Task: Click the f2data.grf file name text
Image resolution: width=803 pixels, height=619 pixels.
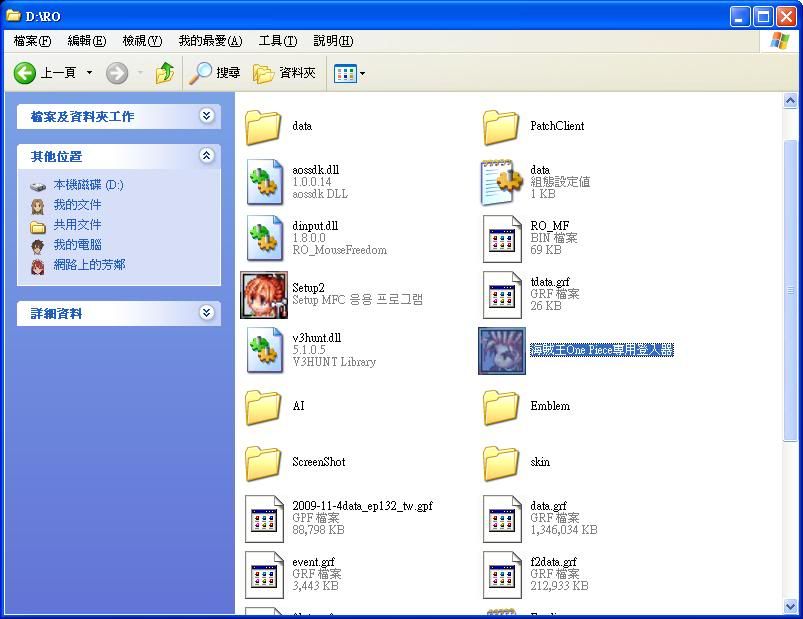Action: (554, 562)
